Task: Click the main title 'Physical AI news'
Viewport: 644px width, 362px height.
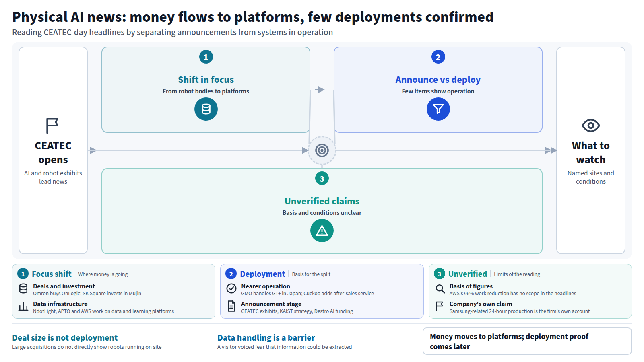Action: point(253,17)
